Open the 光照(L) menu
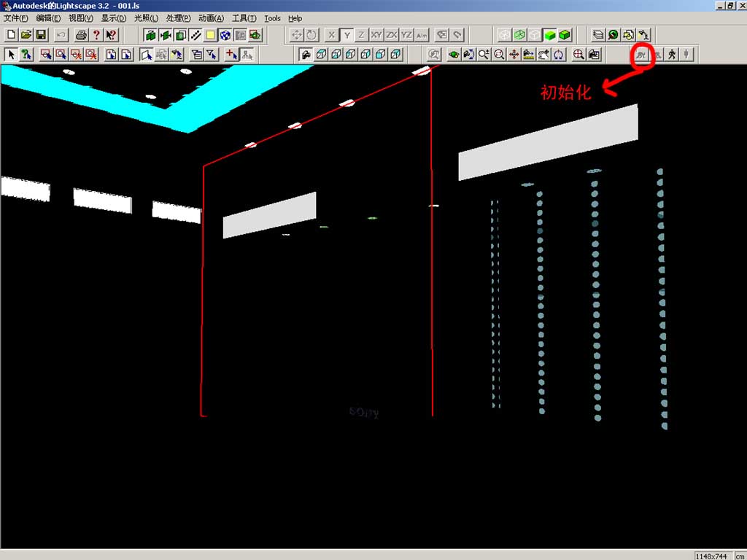The image size is (747, 560). pyautogui.click(x=146, y=18)
